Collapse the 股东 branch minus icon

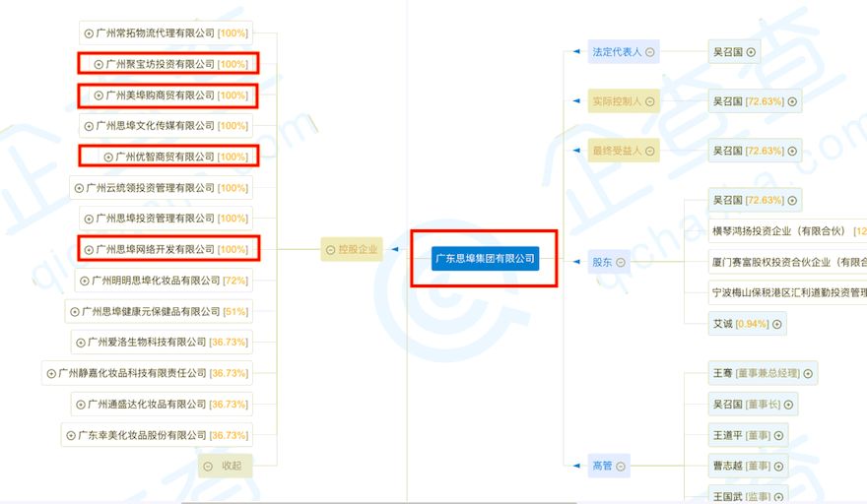(621, 263)
